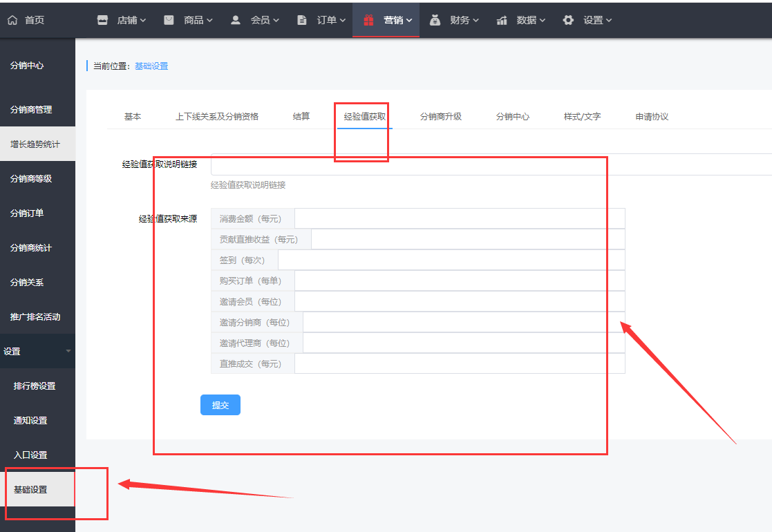Open the 营销 top menu label

[x=393, y=20]
